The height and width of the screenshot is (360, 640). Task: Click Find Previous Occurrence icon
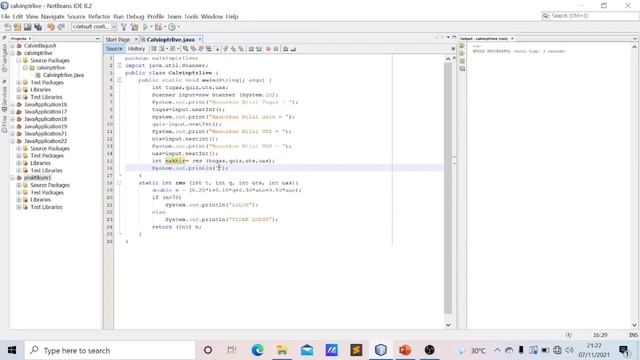click(x=193, y=49)
